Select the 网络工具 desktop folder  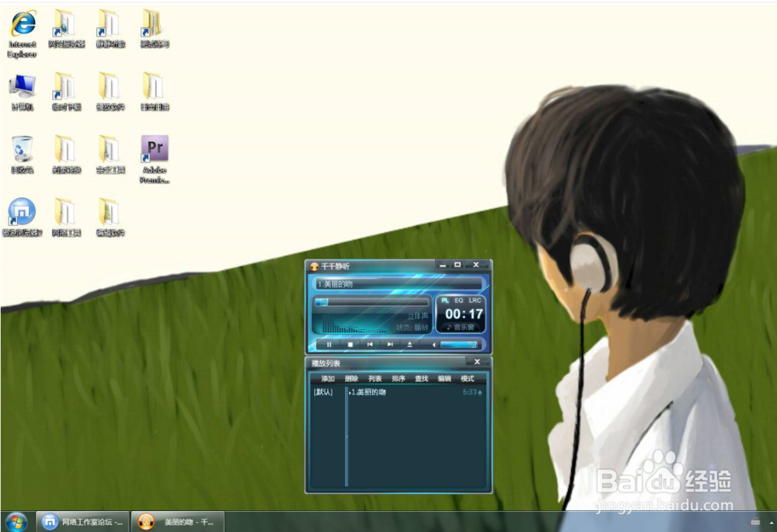66,217
